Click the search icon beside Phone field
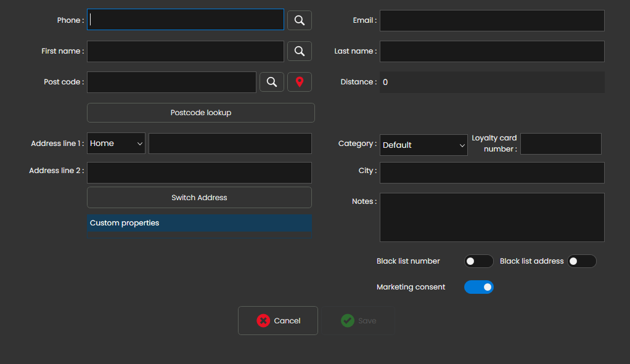The image size is (630, 364). pyautogui.click(x=299, y=20)
